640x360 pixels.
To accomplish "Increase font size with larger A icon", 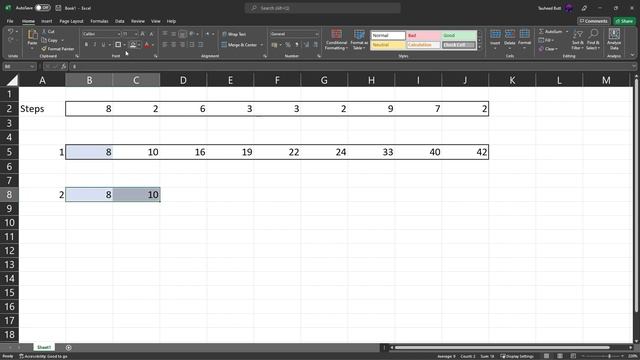I will 142,34.
